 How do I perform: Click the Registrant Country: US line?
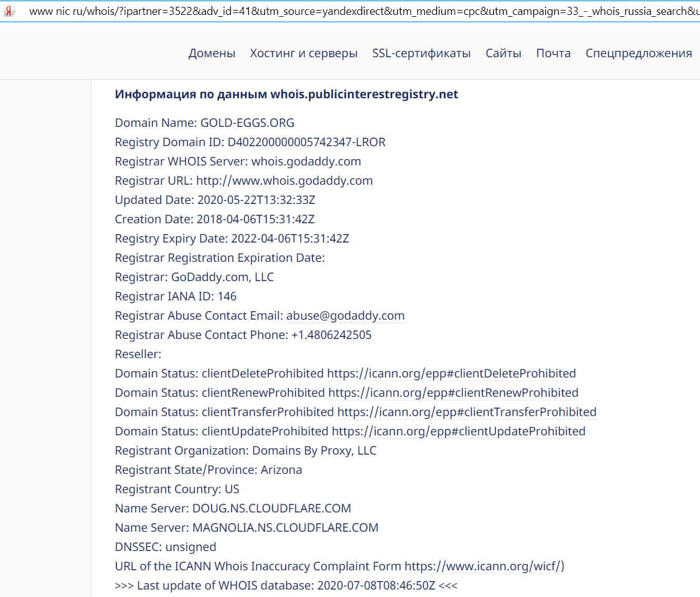177,489
